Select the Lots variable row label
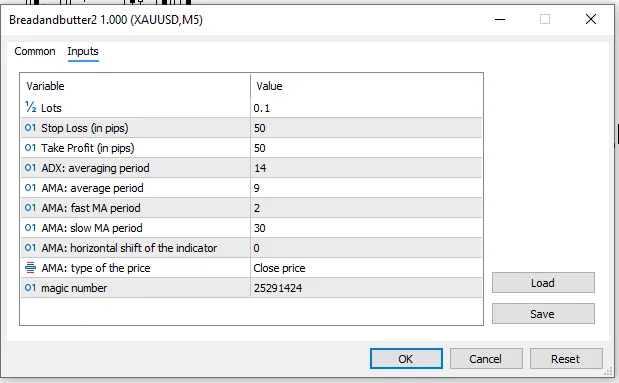The width and height of the screenshot is (619, 383). point(51,108)
